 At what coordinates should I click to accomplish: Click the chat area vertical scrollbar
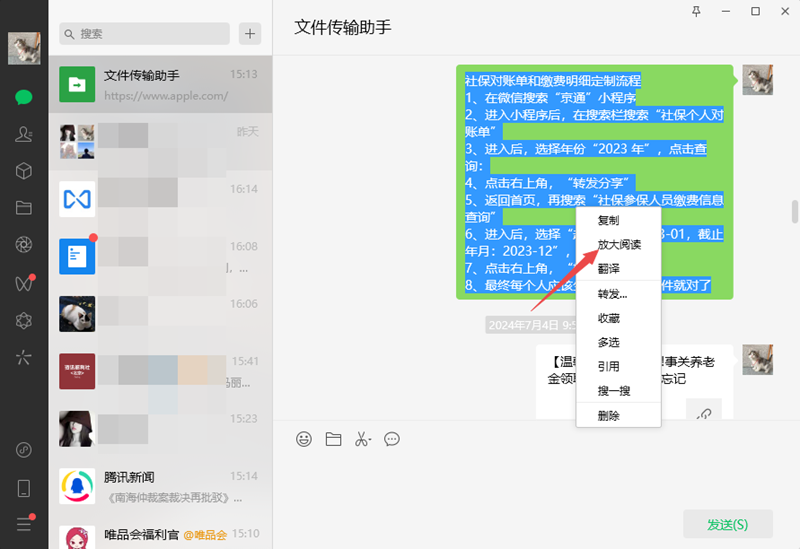[795, 213]
